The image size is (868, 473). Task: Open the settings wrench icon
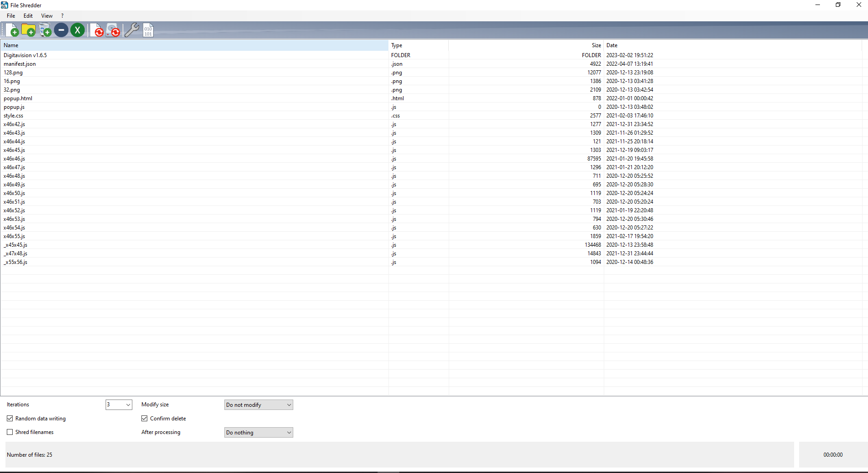(x=132, y=30)
